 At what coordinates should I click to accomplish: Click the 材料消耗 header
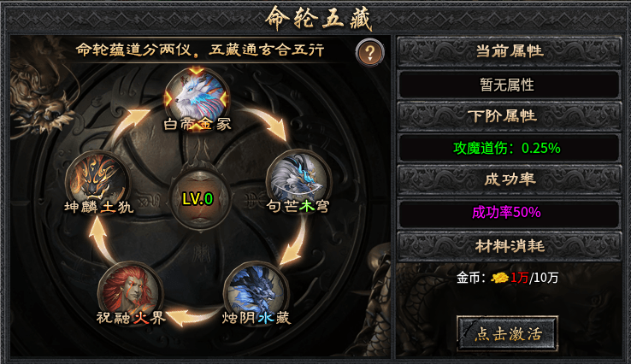(x=509, y=246)
